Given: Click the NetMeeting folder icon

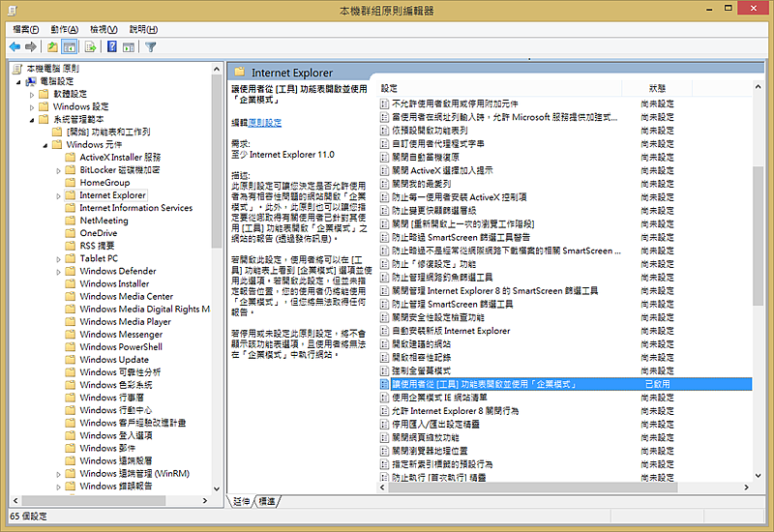Looking at the screenshot, I should point(70,221).
